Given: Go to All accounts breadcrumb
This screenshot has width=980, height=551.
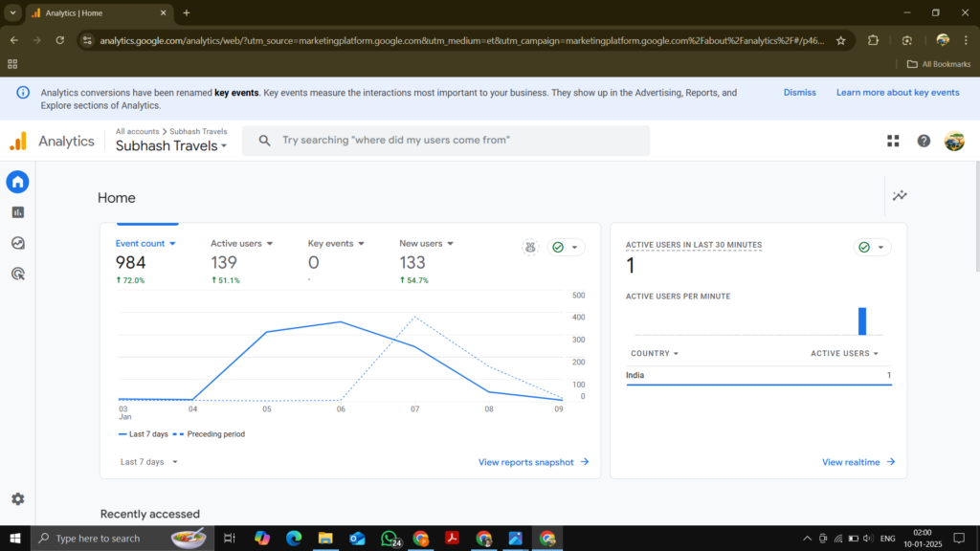Looking at the screenshot, I should (137, 132).
